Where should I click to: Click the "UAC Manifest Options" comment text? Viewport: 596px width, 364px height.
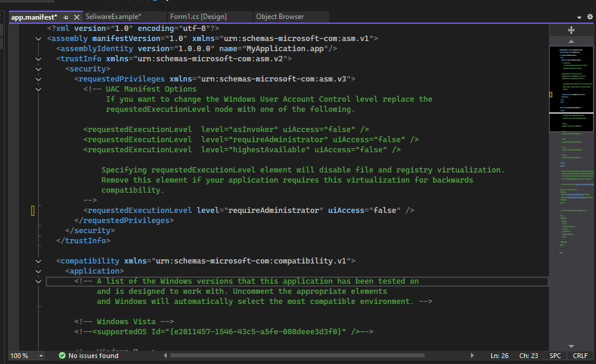click(151, 89)
